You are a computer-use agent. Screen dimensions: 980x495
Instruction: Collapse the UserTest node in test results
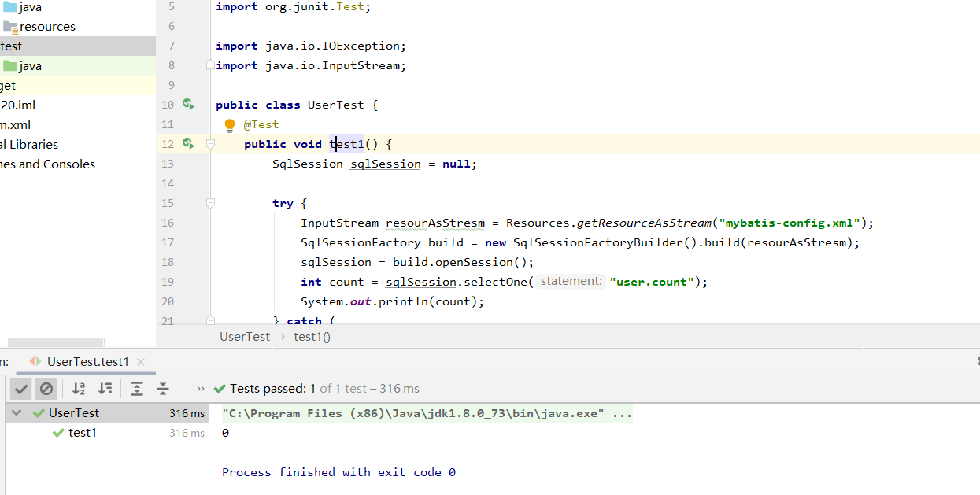(x=17, y=412)
